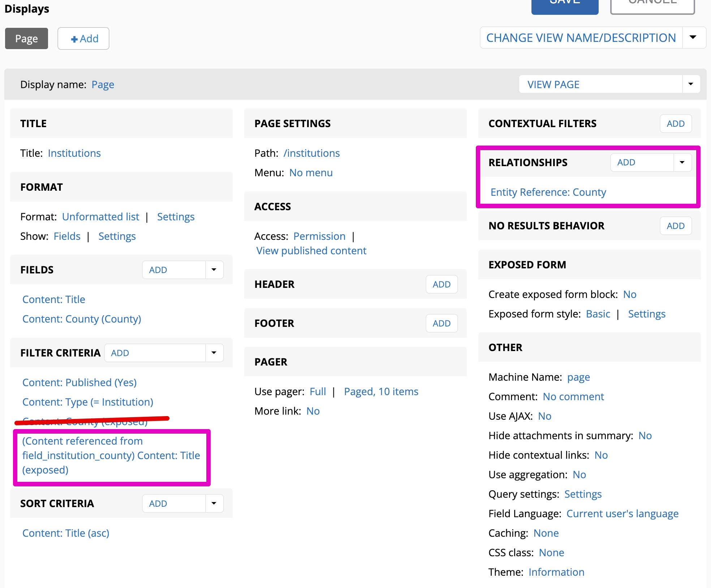711x588 pixels.
Task: Open the Entity Reference: County relationship
Action: pyautogui.click(x=548, y=192)
